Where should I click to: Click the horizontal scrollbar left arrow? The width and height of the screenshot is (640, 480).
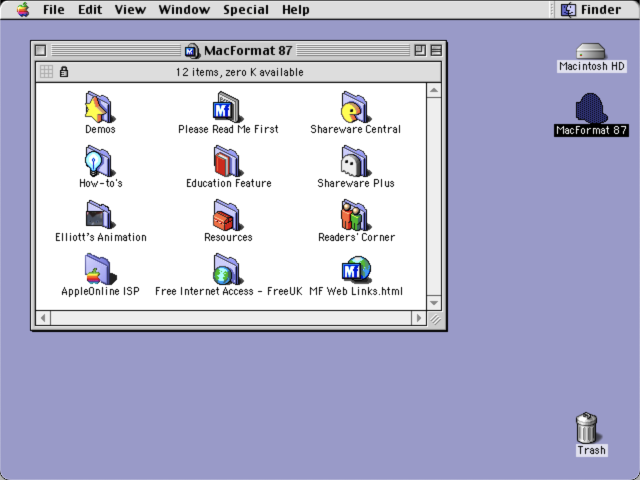[43, 318]
